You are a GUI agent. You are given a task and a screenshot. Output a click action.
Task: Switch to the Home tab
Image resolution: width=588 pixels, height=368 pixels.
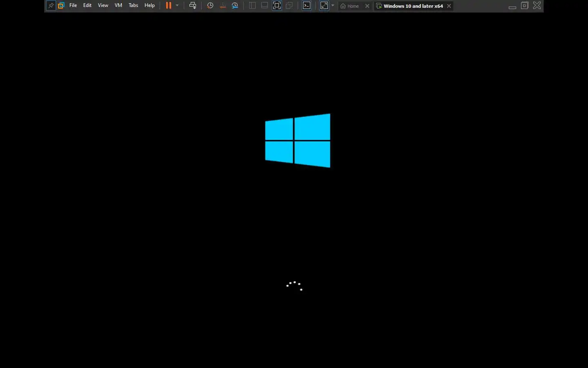pos(350,6)
